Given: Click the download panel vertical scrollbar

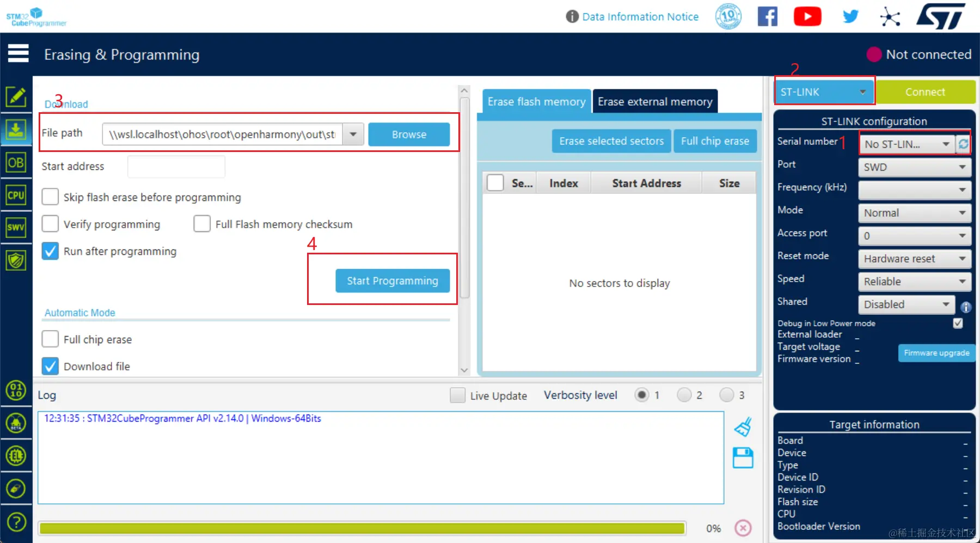Looking at the screenshot, I should (x=464, y=198).
